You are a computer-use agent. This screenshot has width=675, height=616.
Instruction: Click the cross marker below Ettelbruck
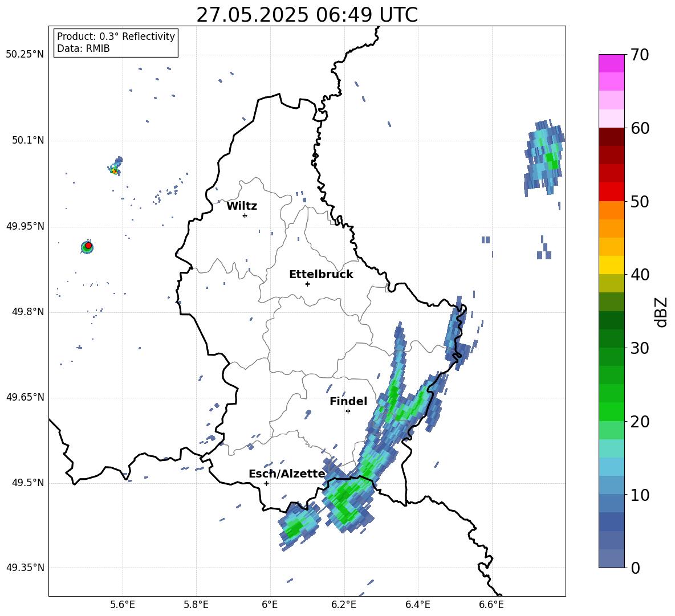click(x=307, y=284)
